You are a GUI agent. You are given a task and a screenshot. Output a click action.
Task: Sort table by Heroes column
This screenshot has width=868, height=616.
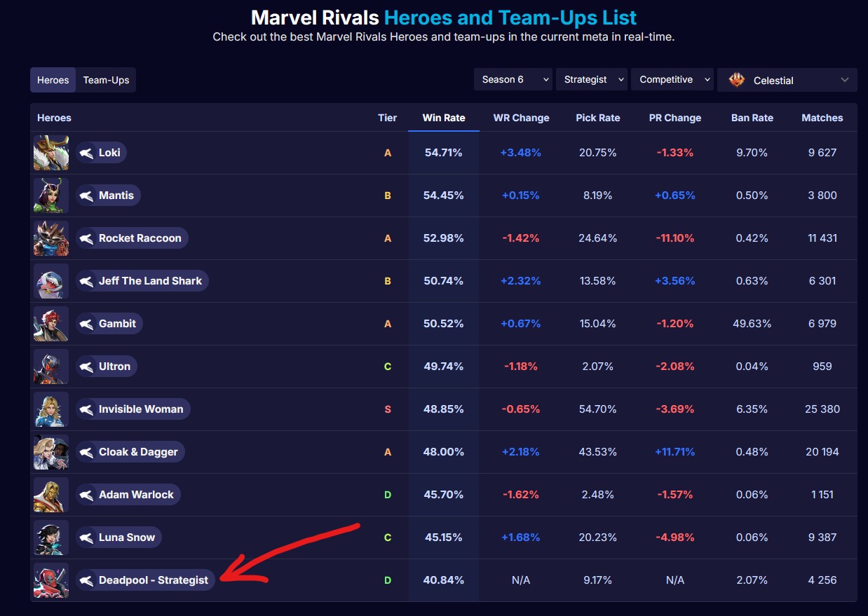54,118
